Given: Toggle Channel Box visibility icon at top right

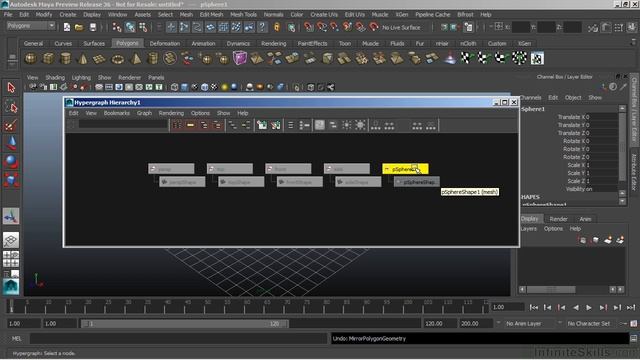Looking at the screenshot, I should (632, 27).
